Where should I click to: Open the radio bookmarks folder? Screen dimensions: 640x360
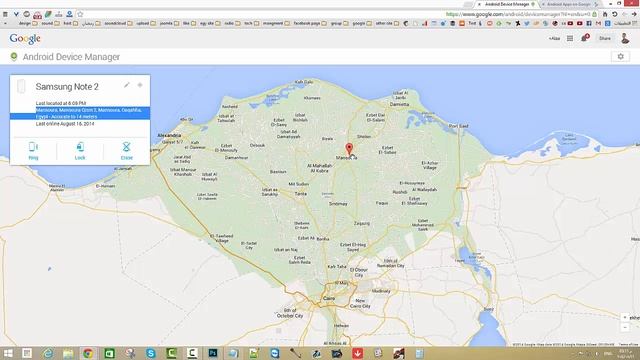point(232,24)
